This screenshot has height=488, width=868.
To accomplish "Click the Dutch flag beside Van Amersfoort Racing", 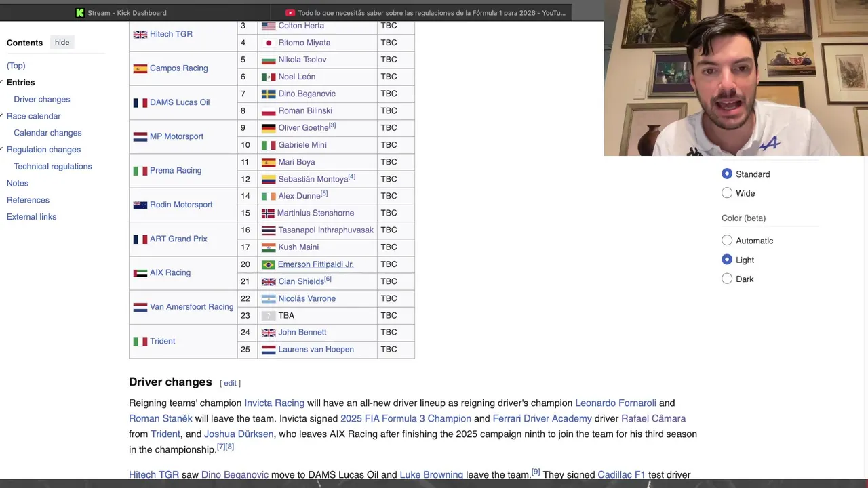I will click(x=140, y=307).
